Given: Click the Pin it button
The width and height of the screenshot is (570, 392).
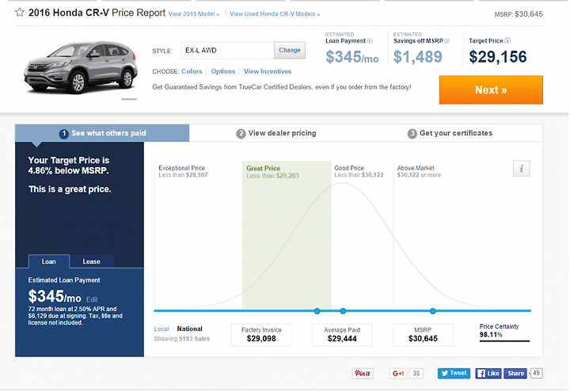Looking at the screenshot, I should tap(363, 374).
